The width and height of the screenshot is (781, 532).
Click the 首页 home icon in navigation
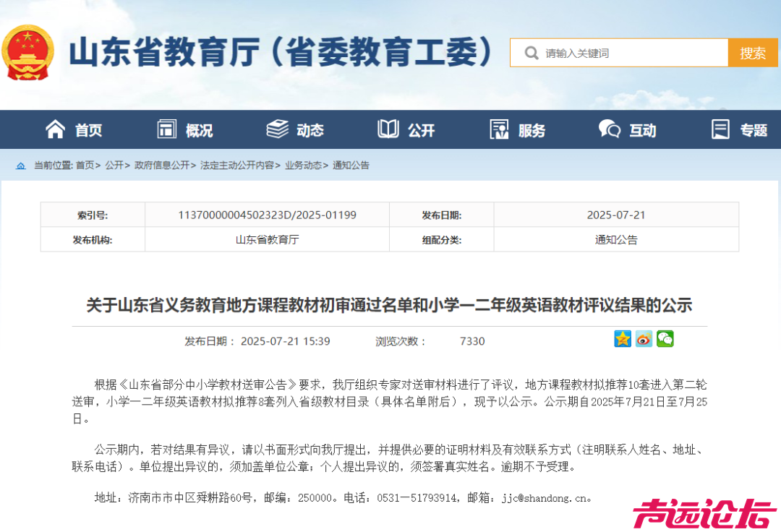(x=54, y=128)
